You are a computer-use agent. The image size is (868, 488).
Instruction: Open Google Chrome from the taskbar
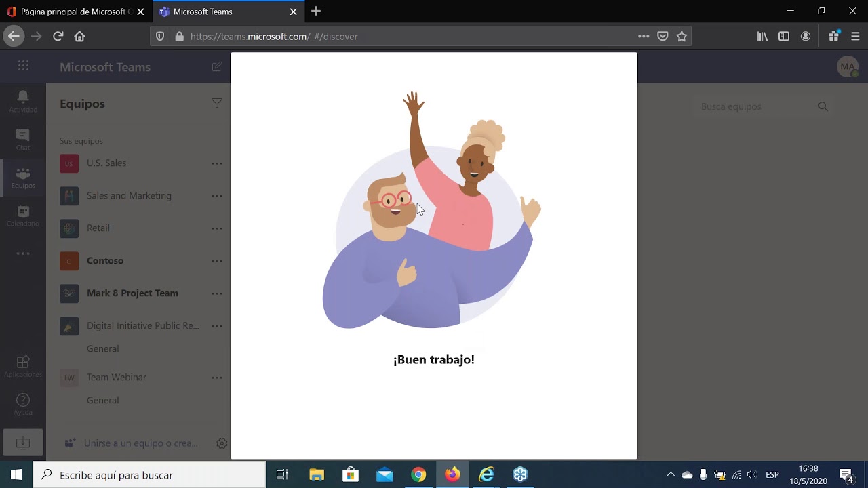click(x=418, y=474)
